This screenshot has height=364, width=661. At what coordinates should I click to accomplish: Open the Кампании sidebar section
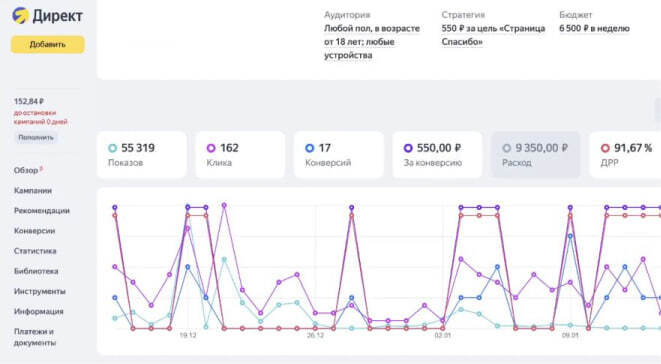33,191
